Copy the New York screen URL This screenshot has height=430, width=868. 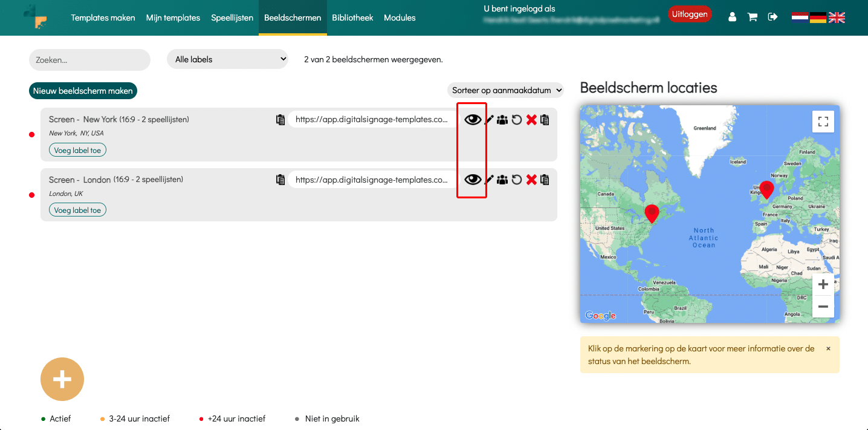tap(280, 120)
